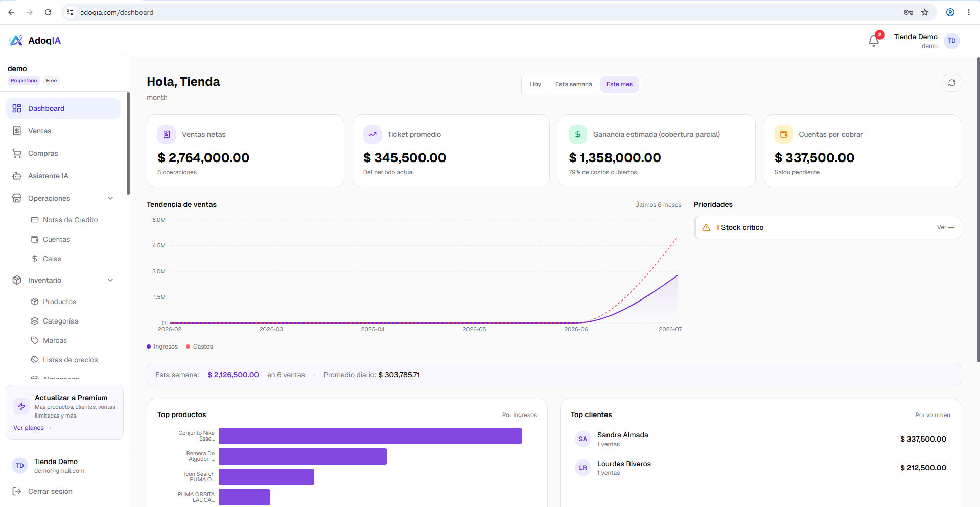
Task: Click the TD avatar in header
Action: click(951, 41)
